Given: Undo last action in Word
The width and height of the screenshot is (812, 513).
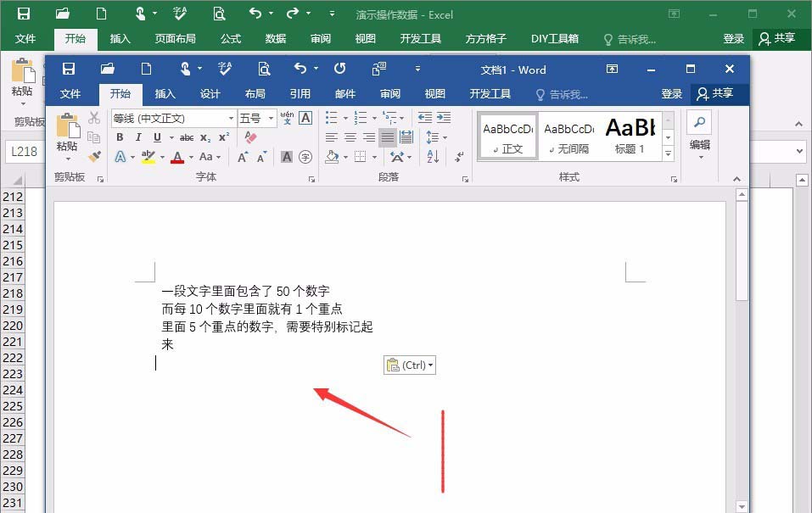Looking at the screenshot, I should point(300,68).
